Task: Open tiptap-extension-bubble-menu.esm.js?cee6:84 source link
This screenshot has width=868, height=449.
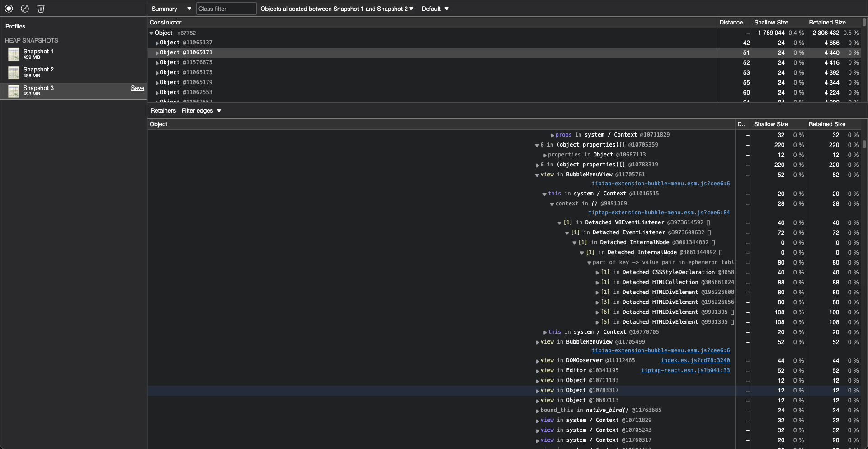Action: point(660,213)
